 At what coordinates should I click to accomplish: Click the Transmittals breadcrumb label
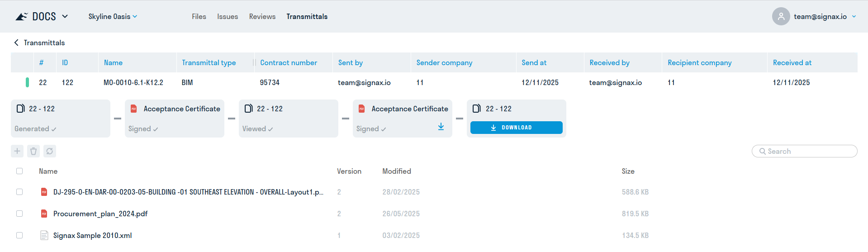point(44,43)
